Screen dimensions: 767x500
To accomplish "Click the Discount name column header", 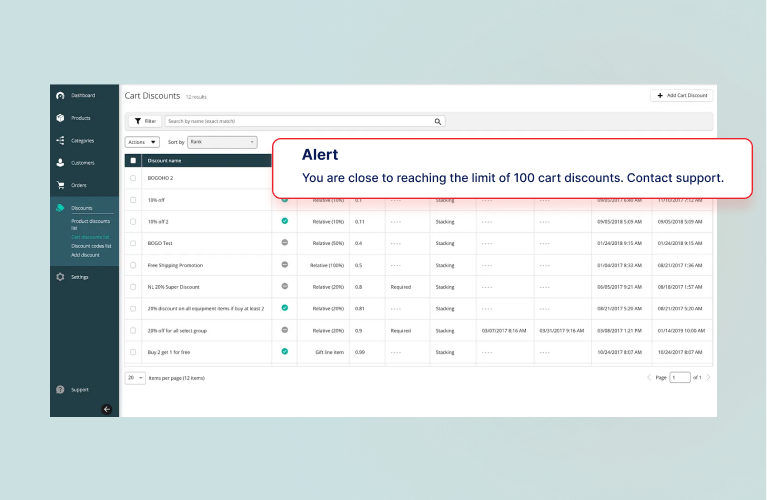I will [x=164, y=160].
